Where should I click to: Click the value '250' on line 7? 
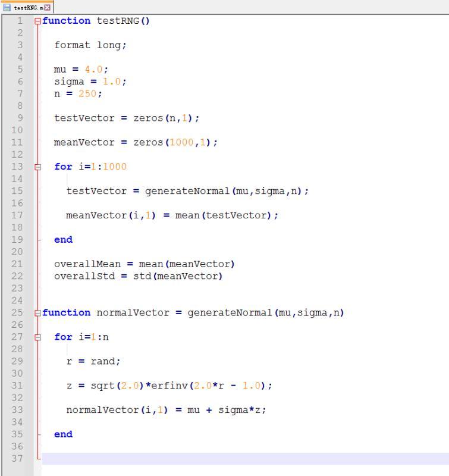point(87,93)
